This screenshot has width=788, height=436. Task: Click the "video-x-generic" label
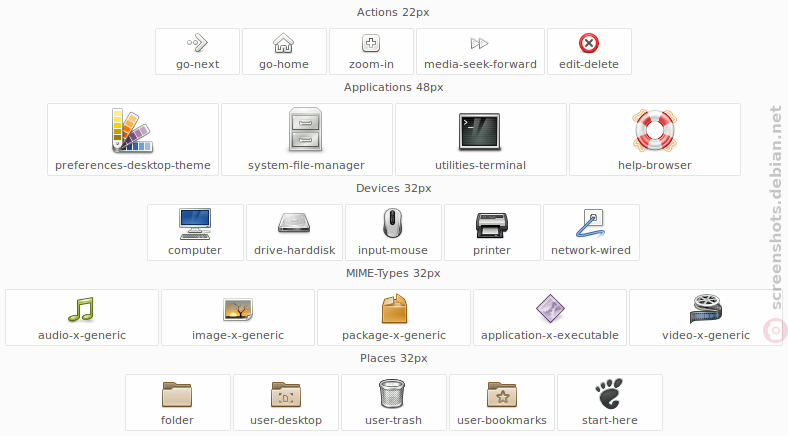pos(706,335)
